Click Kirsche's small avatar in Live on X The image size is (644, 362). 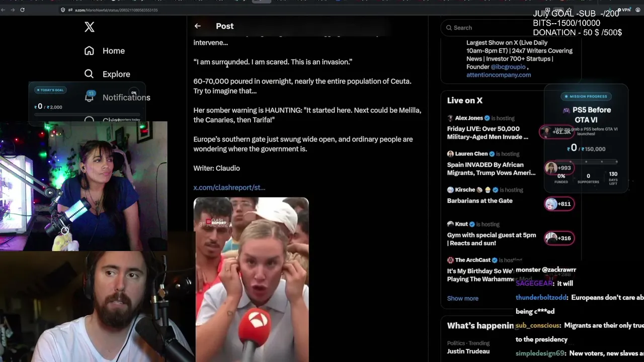[x=450, y=190]
